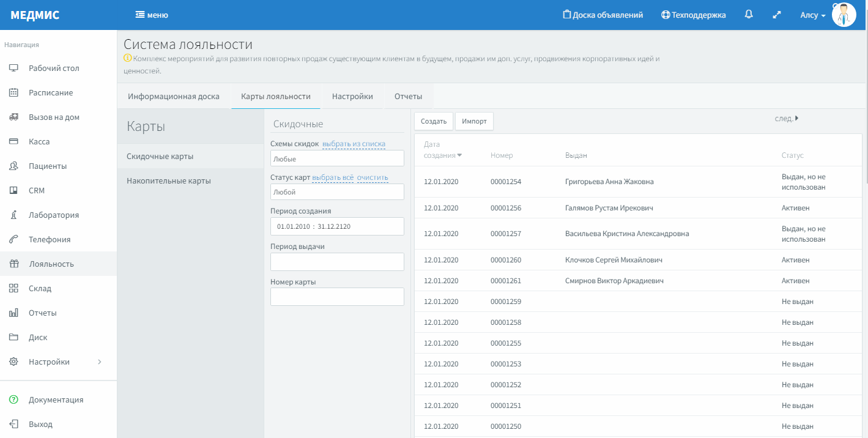
Task: Select the CRM sidebar icon
Action: point(13,190)
